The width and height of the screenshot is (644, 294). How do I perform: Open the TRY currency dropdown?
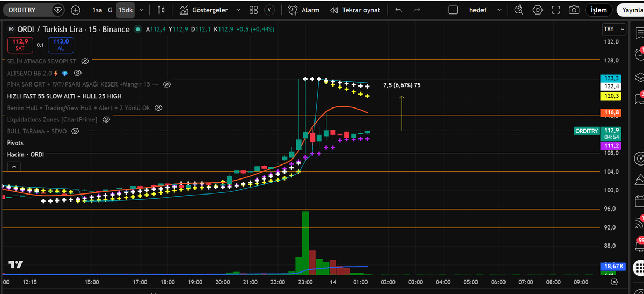pos(614,29)
